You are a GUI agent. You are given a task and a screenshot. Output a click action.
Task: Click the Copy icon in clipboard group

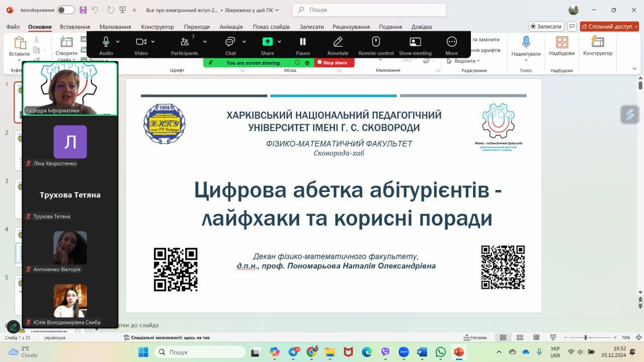[36, 50]
